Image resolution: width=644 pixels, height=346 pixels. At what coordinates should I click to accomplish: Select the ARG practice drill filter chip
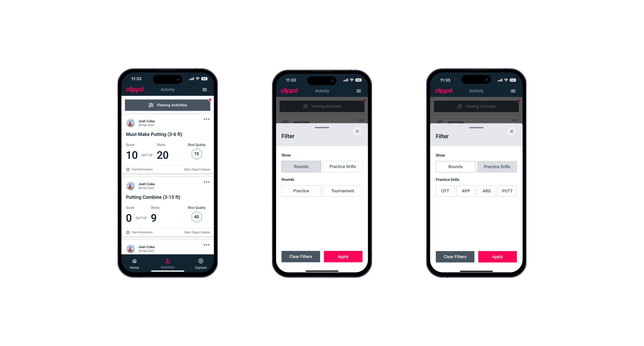click(486, 190)
